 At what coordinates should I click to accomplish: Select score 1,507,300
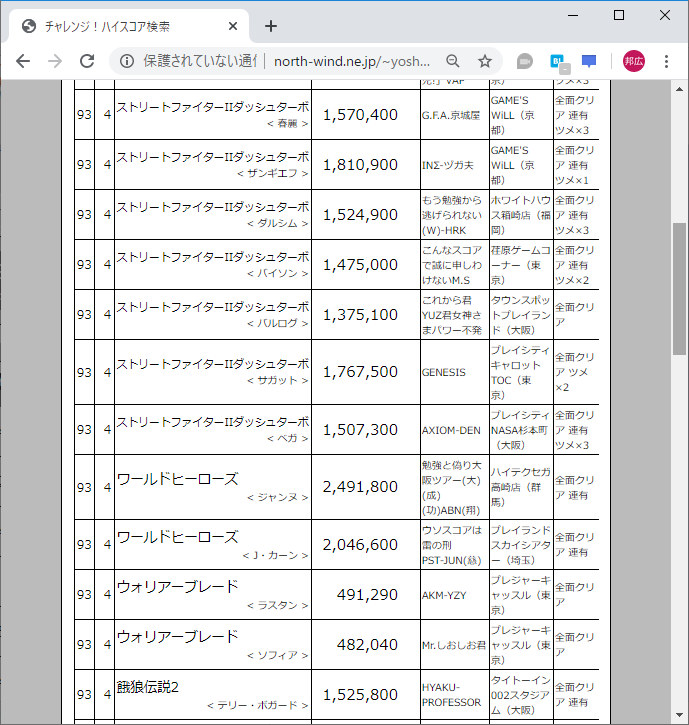360,430
